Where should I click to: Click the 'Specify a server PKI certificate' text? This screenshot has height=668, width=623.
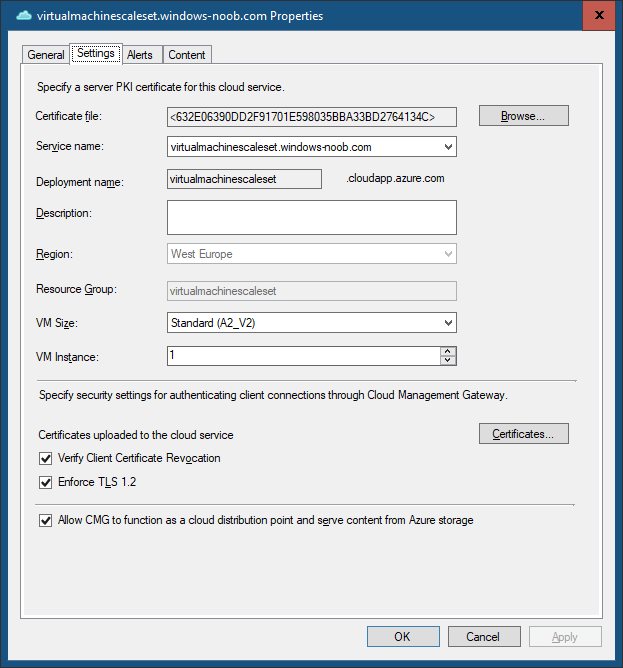(161, 87)
